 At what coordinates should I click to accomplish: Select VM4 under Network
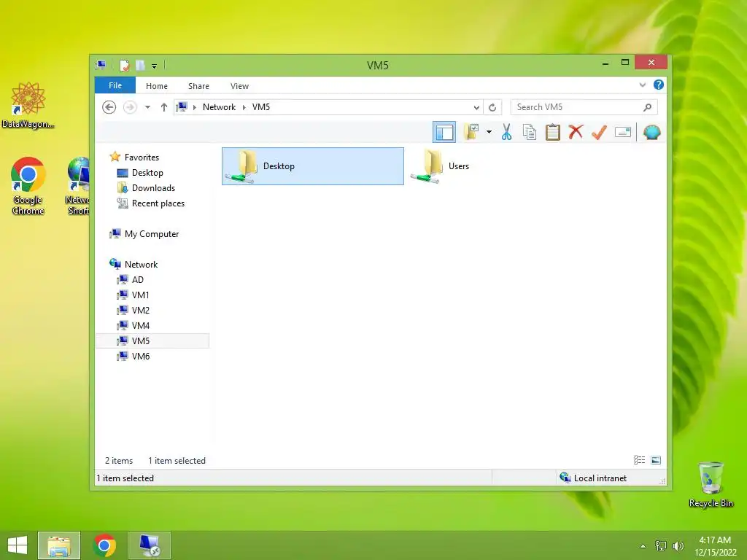tap(141, 325)
